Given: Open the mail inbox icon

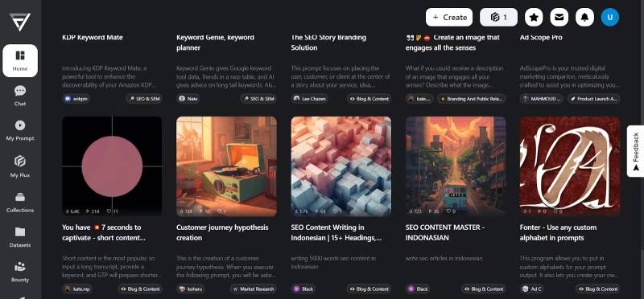Looking at the screenshot, I should coord(559,17).
